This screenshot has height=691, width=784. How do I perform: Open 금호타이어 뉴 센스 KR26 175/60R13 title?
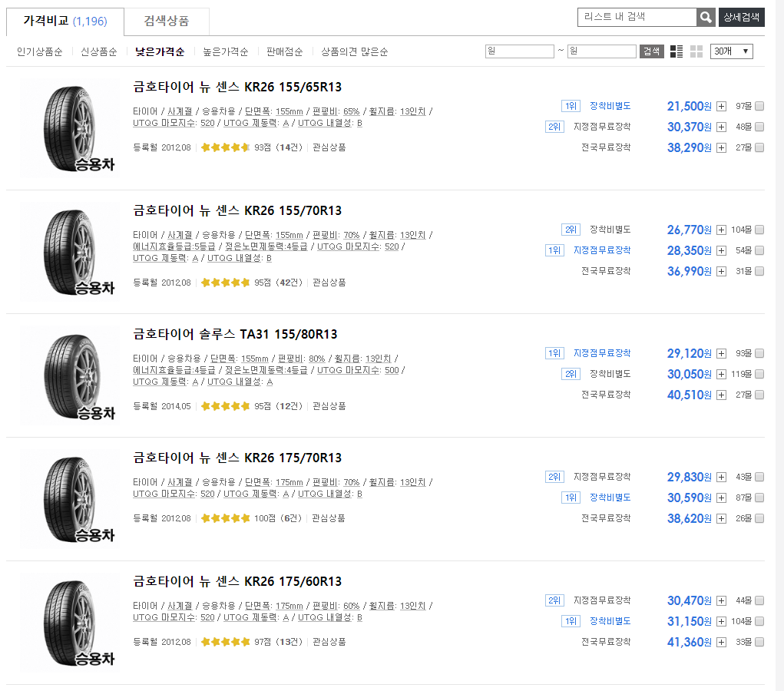pos(237,581)
